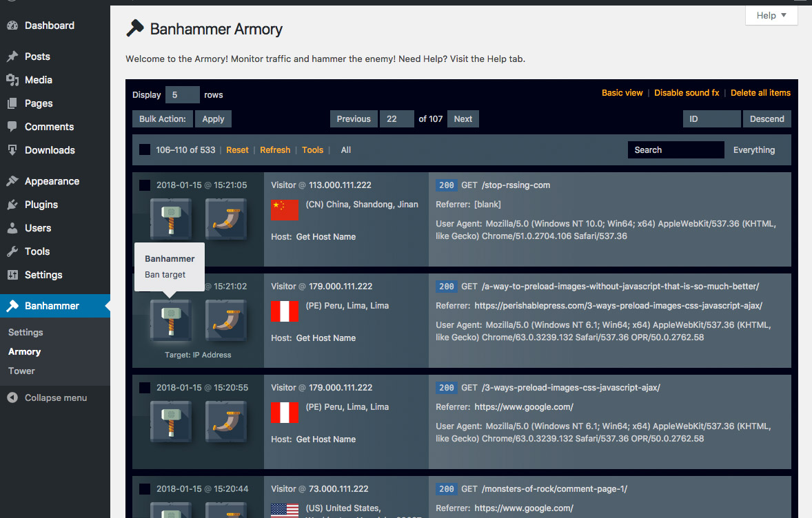Click the Display rows number field
This screenshot has width=812, height=518.
pyautogui.click(x=182, y=95)
